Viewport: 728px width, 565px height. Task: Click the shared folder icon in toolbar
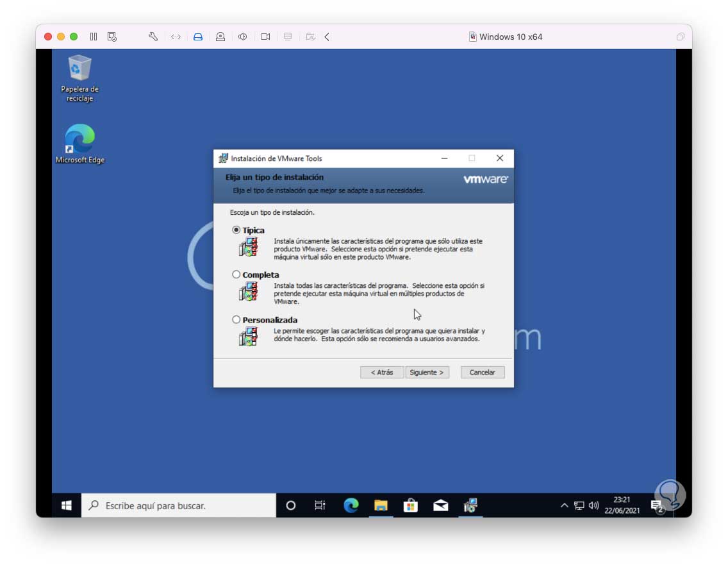pyautogui.click(x=310, y=37)
